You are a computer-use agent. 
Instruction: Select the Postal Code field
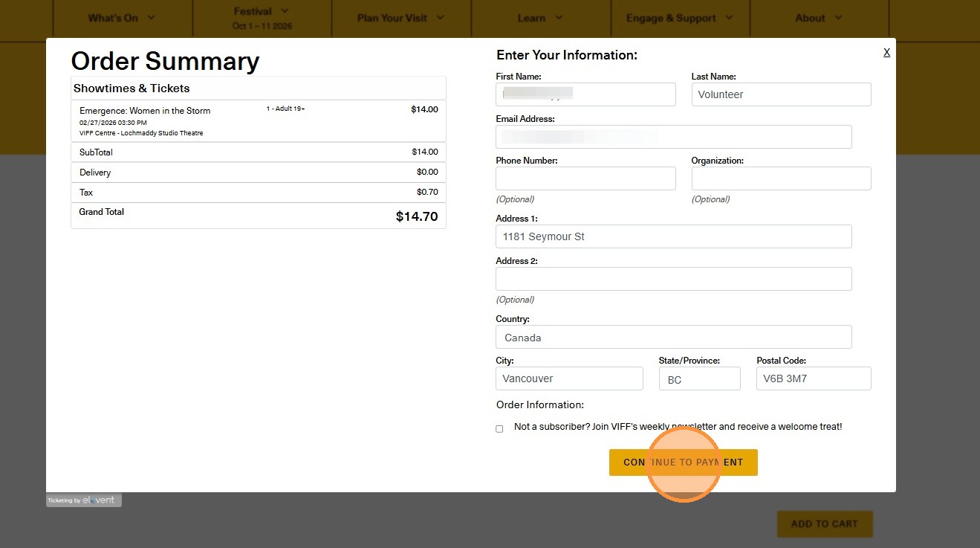(814, 378)
